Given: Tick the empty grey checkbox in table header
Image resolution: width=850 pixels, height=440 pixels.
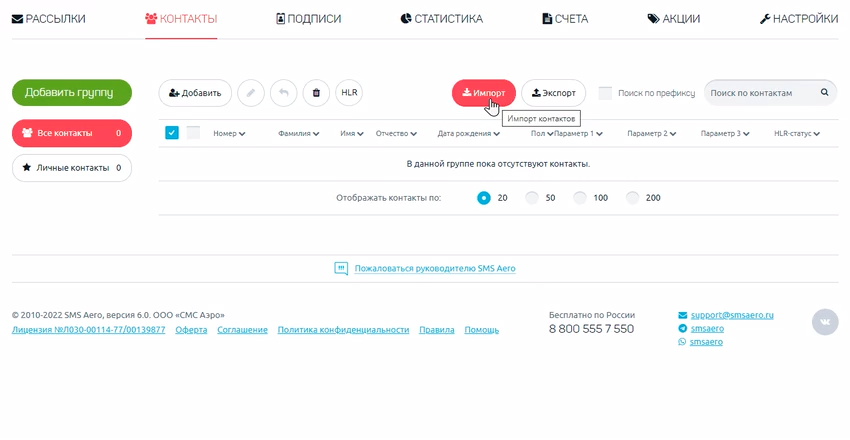Looking at the screenshot, I should (x=194, y=133).
